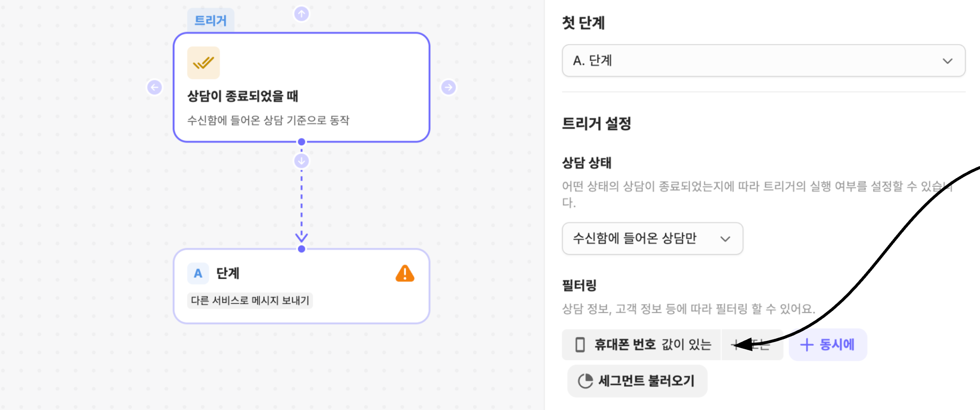This screenshot has width=980, height=410.
Task: Click the double-check icon in the trigger card
Action: [203, 63]
